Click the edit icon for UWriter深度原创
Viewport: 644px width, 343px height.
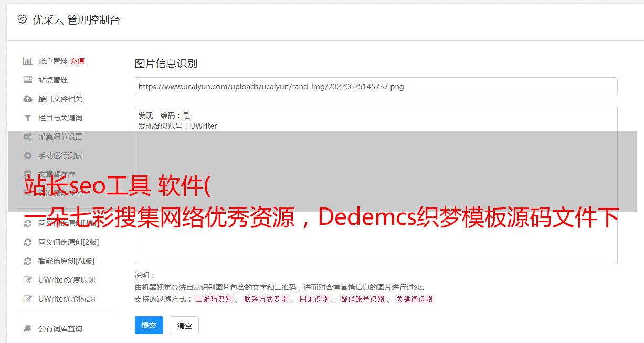point(28,280)
